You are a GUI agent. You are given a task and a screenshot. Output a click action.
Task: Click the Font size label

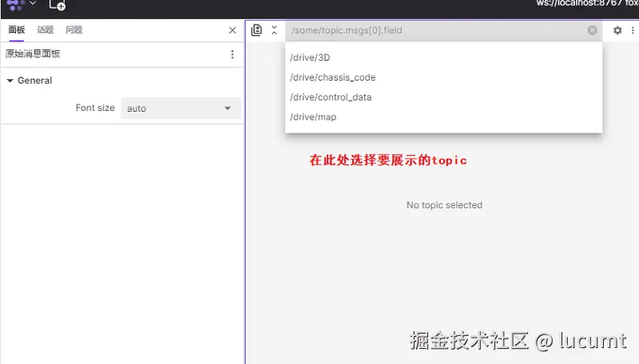coord(95,108)
